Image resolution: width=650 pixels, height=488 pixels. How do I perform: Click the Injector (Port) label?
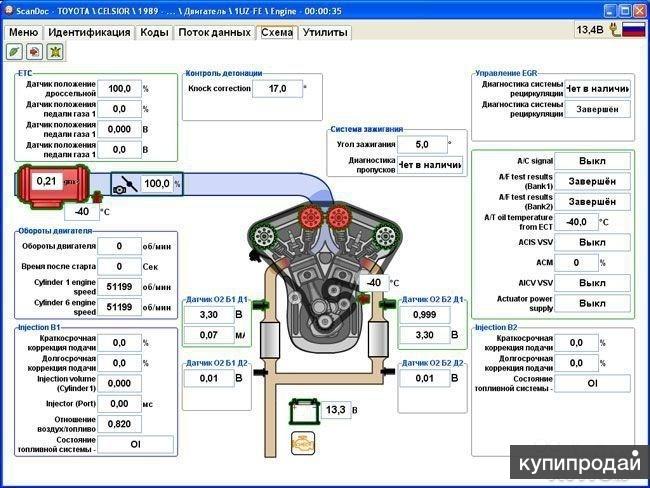click(x=71, y=403)
